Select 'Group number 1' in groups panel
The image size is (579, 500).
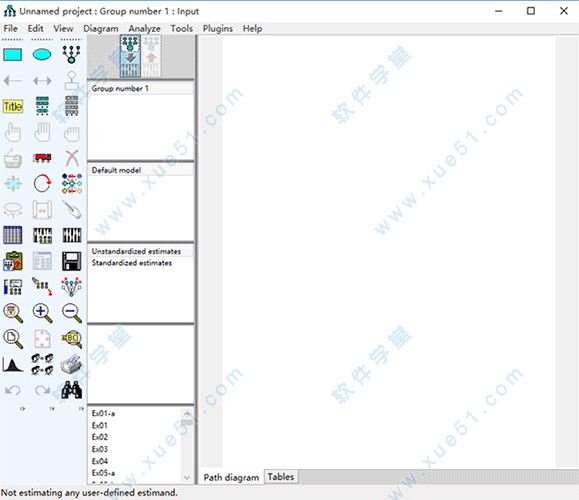pyautogui.click(x=141, y=89)
